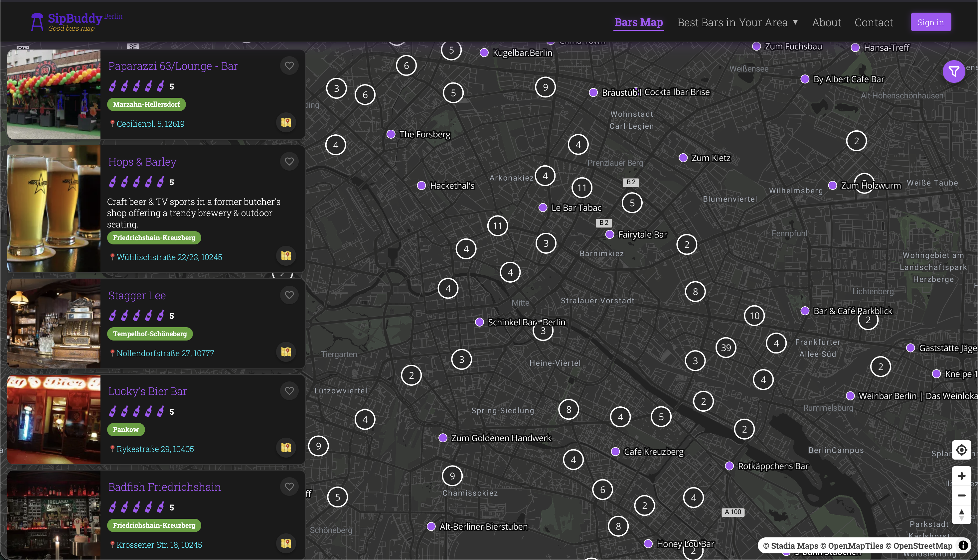This screenshot has width=978, height=560.
Task: Zoom in using the plus control
Action: [x=962, y=476]
